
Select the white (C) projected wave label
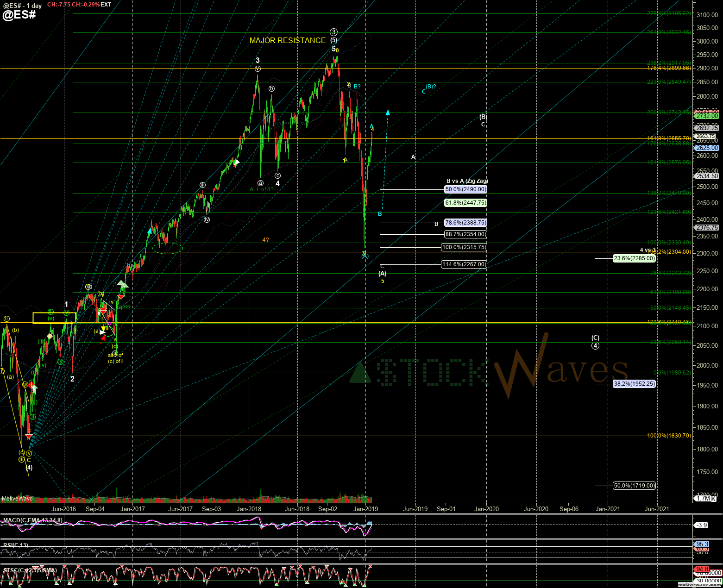(595, 338)
